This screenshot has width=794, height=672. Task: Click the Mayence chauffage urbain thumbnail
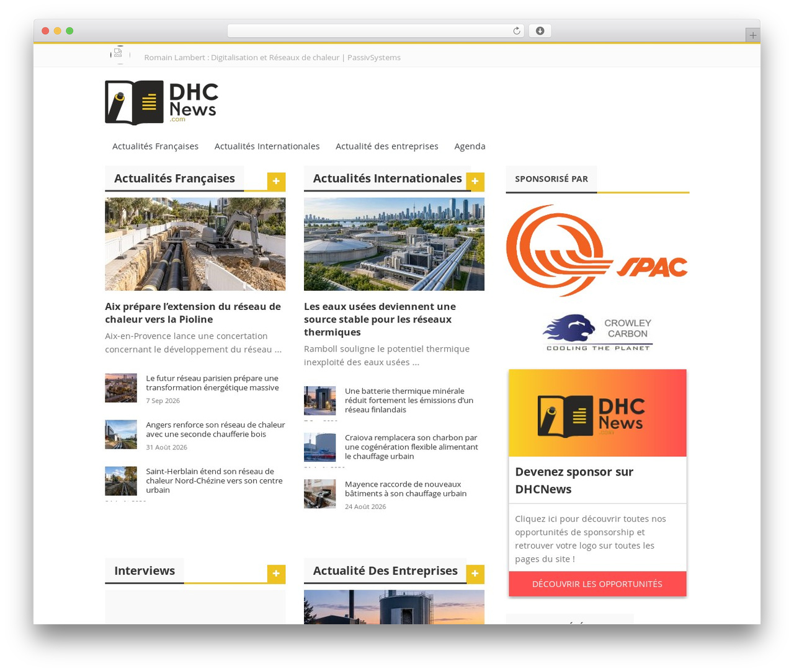[x=319, y=494]
